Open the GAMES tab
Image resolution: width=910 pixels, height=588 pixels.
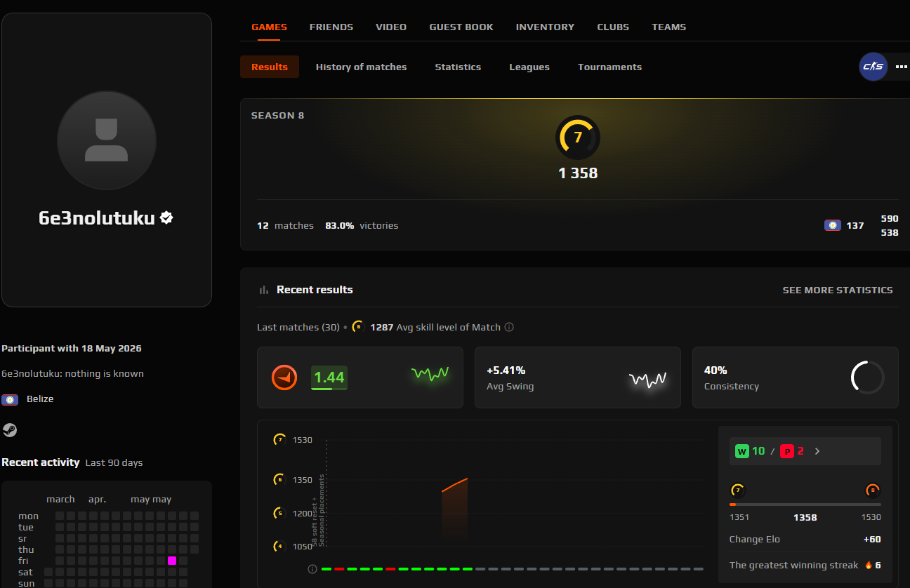click(269, 27)
